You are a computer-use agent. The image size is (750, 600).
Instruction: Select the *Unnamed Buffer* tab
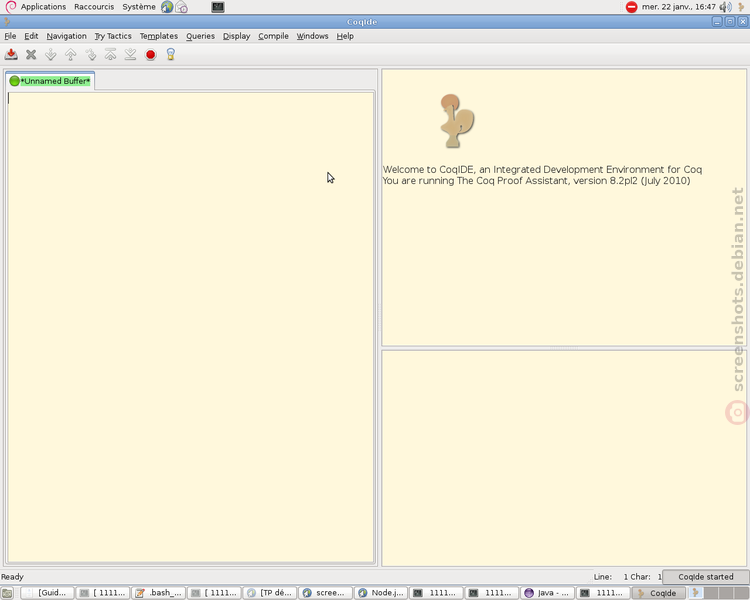pos(50,81)
